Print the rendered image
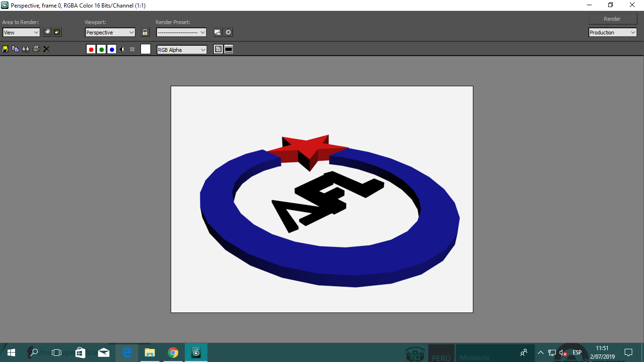 tap(36, 49)
